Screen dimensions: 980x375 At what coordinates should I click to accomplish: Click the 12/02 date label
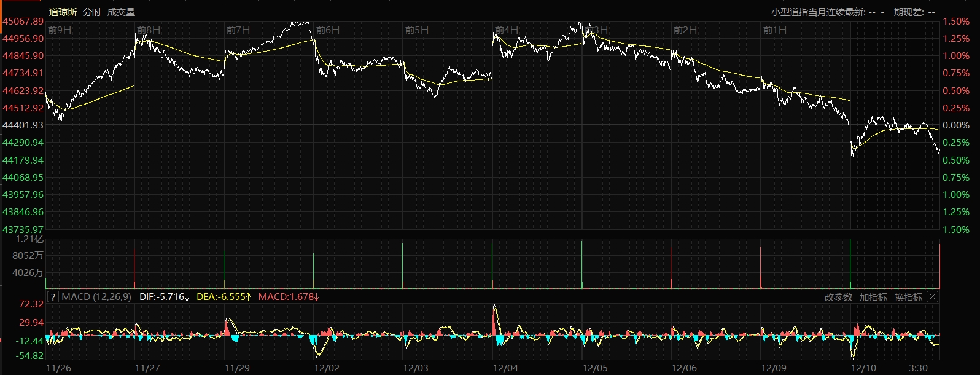coord(327,368)
